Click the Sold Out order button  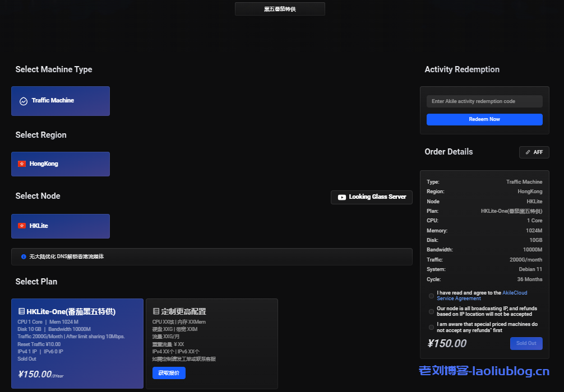click(x=526, y=343)
